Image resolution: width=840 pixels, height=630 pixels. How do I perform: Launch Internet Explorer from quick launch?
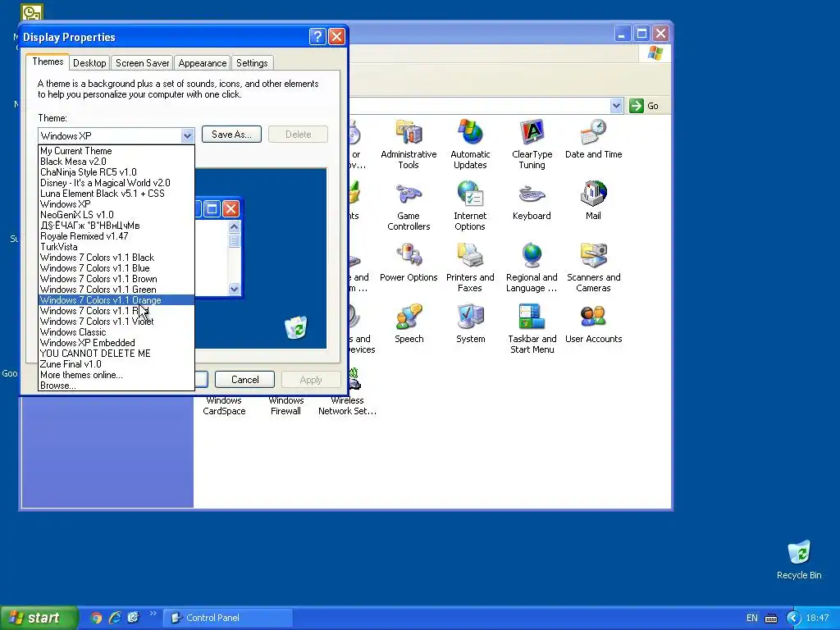(115, 618)
